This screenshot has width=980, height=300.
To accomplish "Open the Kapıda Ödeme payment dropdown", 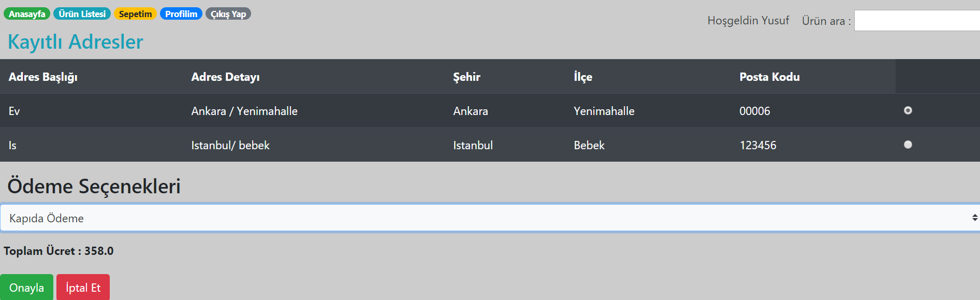I will tap(490, 218).
